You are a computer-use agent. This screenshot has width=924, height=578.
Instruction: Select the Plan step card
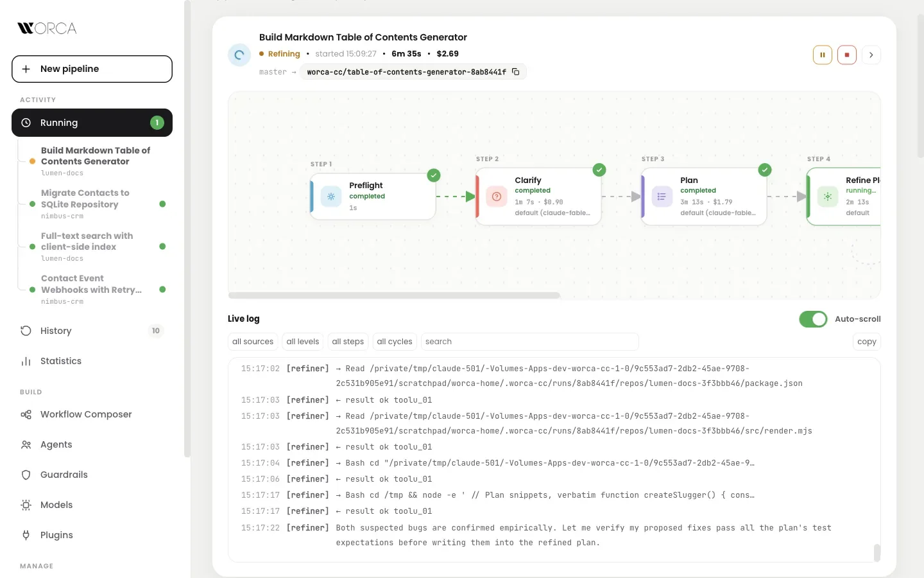pyautogui.click(x=704, y=197)
